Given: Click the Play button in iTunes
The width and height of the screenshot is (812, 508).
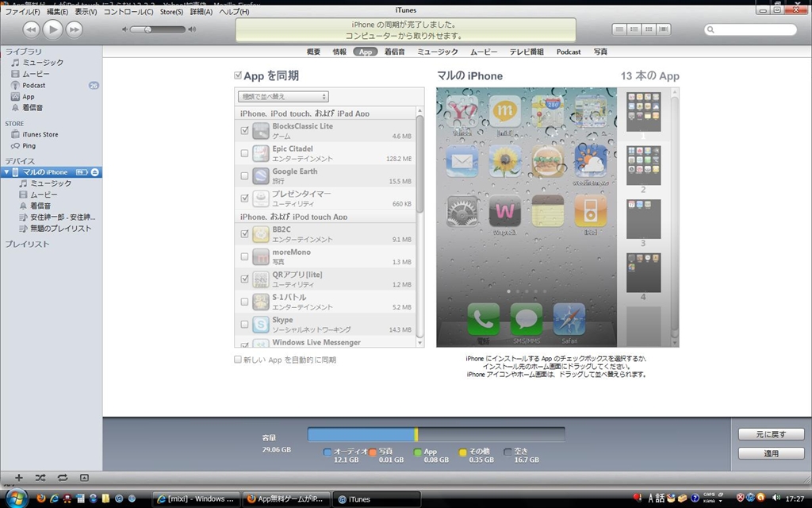Looking at the screenshot, I should coord(52,29).
